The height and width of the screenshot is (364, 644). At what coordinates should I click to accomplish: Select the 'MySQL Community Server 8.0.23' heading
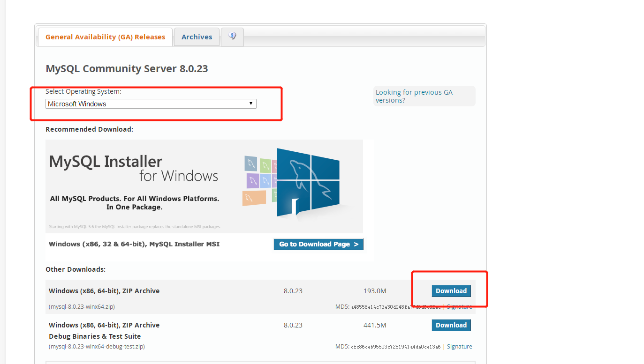(127, 69)
